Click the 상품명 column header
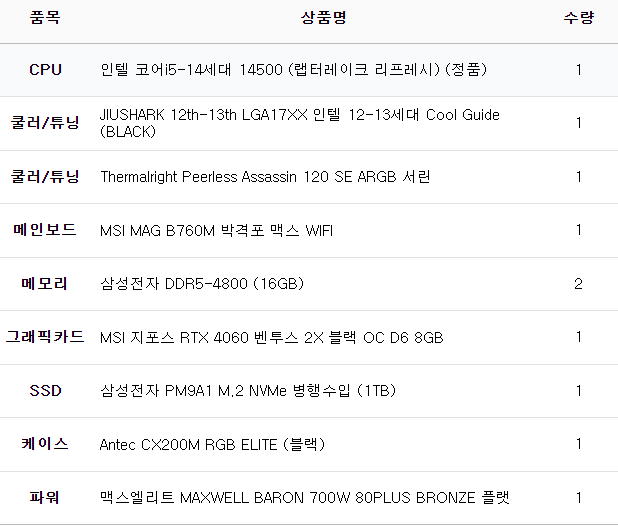The image size is (618, 528). [323, 19]
